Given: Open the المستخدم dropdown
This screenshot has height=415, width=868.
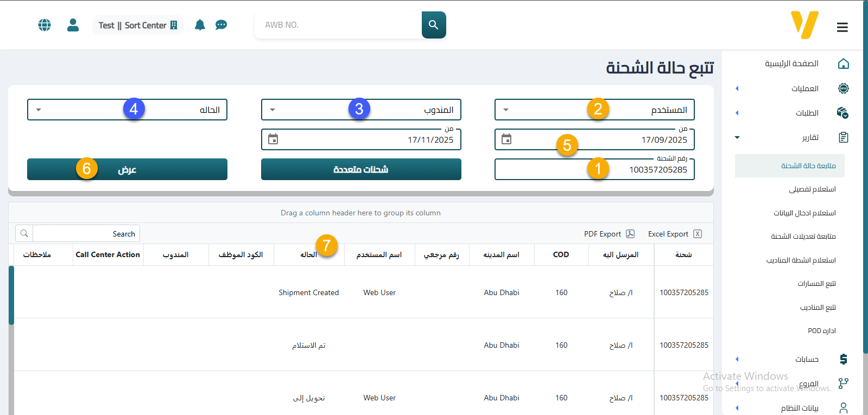Looking at the screenshot, I should click(x=594, y=110).
